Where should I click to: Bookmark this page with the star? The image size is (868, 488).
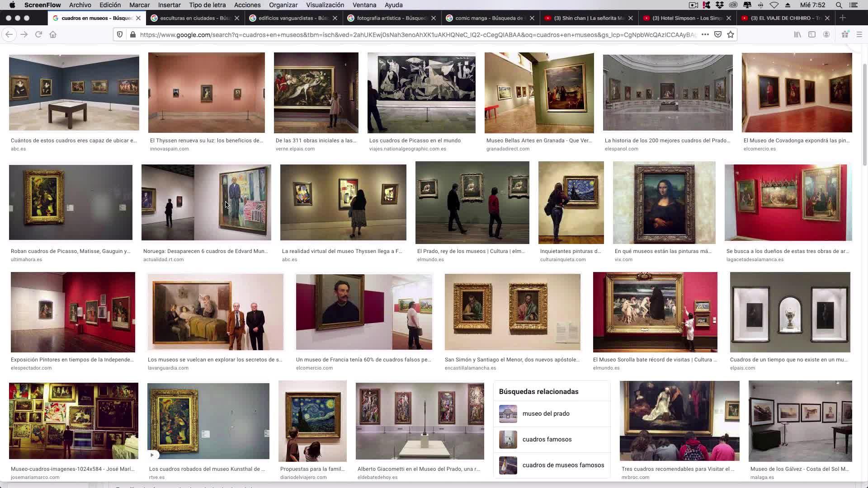click(x=731, y=34)
